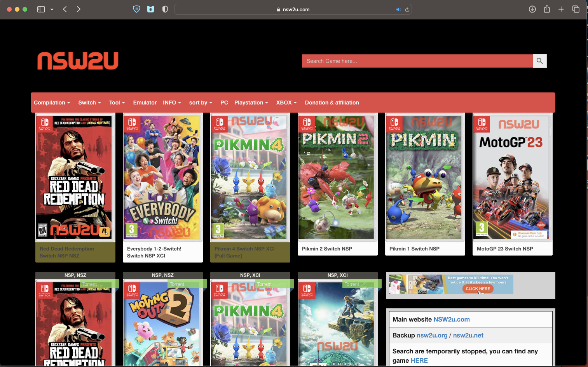Screen dimensions: 588x367
Task: Open Safari sidebar panel icon
Action: pyautogui.click(x=41, y=9)
